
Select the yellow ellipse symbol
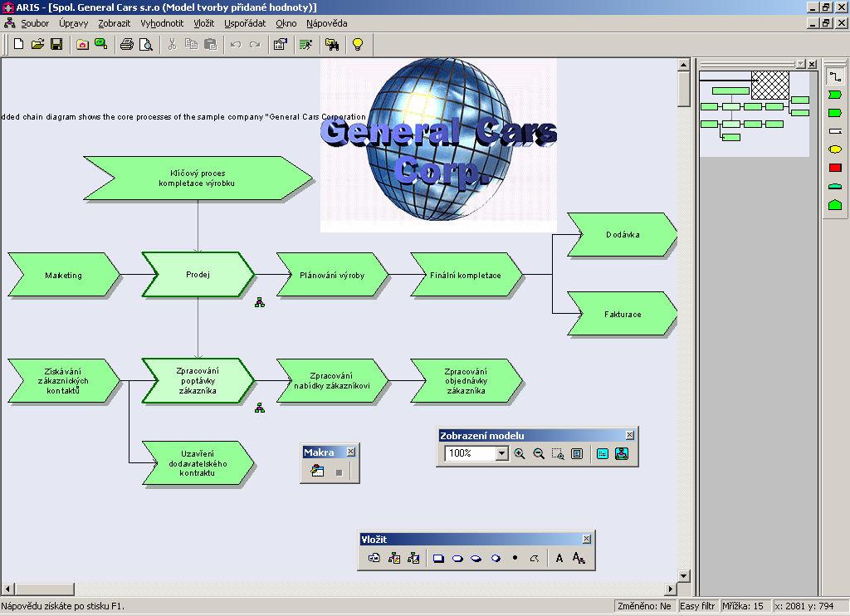(835, 149)
